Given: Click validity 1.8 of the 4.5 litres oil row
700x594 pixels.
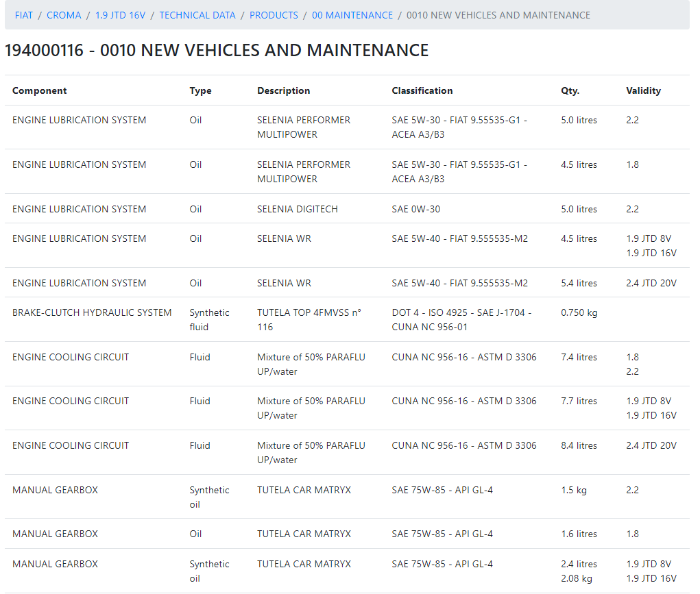Looking at the screenshot, I should click(x=632, y=164).
